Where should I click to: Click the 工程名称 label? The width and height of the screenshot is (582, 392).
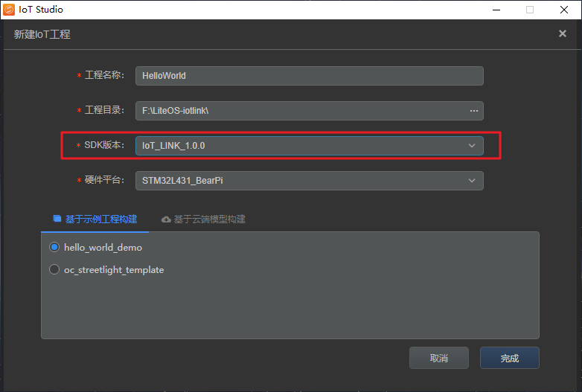(x=104, y=75)
